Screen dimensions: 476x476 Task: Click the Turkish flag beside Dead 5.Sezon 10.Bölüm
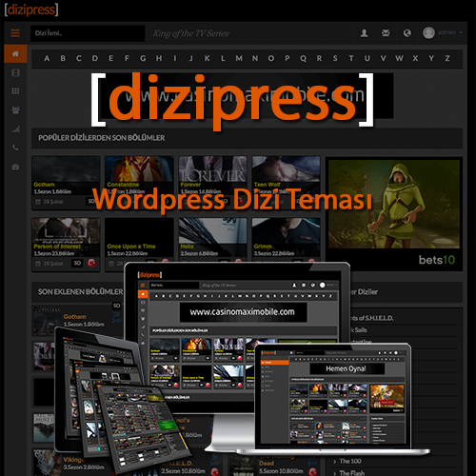[312, 472]
